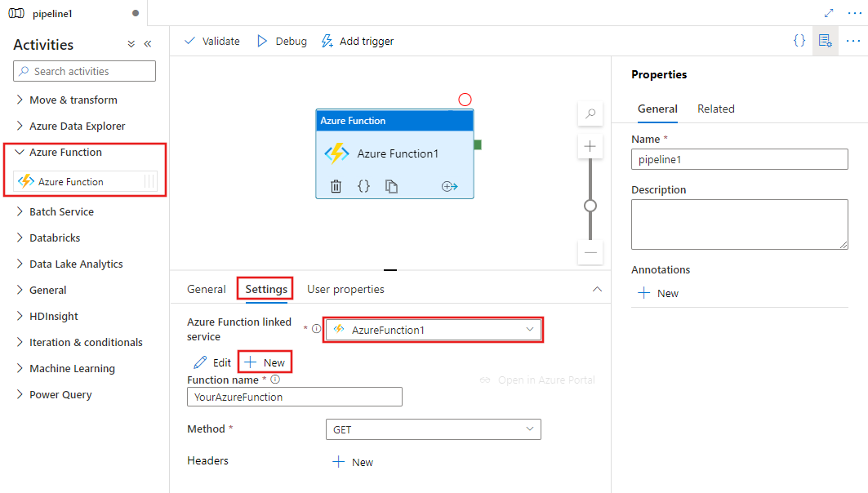Screen dimensions: 868x493
Task: Delete Azure Function1 using the trash icon
Action: (336, 186)
